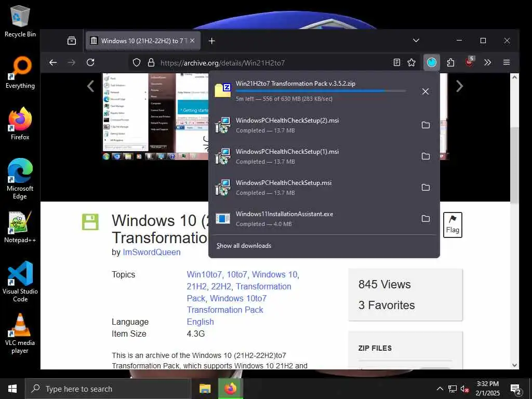Image resolution: width=532 pixels, height=399 pixels.
Task: Launch Visual Studio Code desktop shortcut
Action: pos(20,282)
